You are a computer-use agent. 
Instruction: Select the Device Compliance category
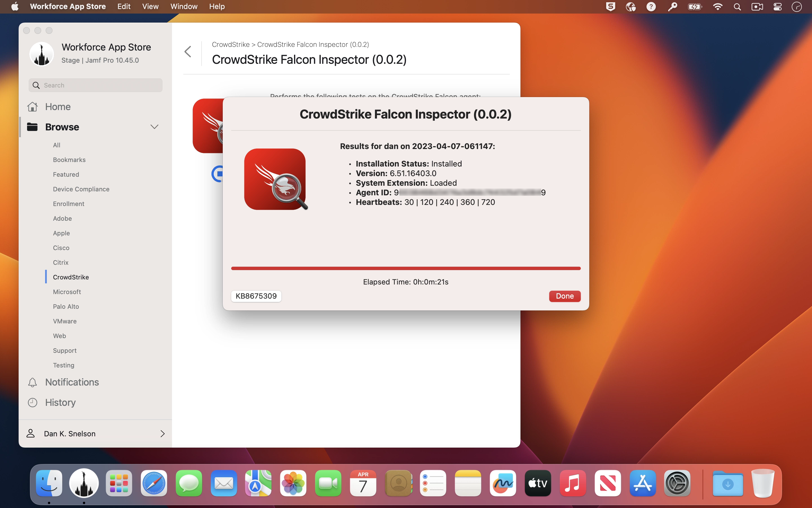tap(81, 189)
